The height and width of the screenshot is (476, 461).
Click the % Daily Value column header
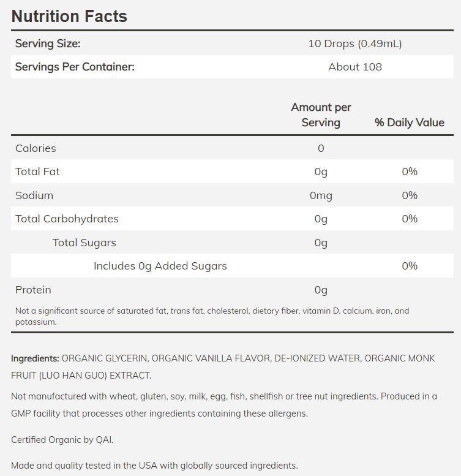click(x=409, y=123)
